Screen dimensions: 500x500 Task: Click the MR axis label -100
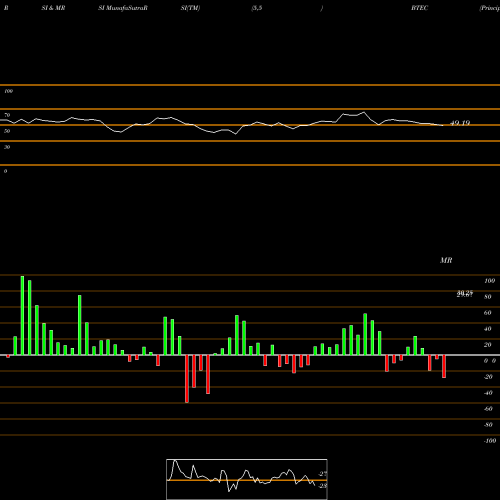[490, 441]
